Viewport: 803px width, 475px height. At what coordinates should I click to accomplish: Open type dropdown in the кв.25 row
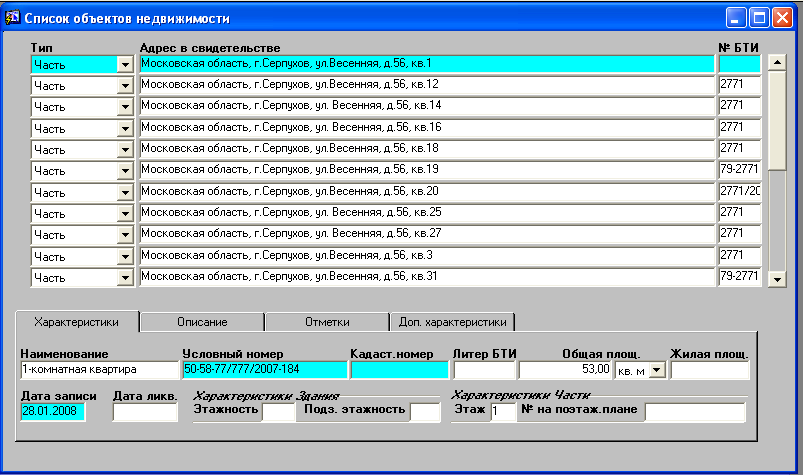(x=125, y=213)
